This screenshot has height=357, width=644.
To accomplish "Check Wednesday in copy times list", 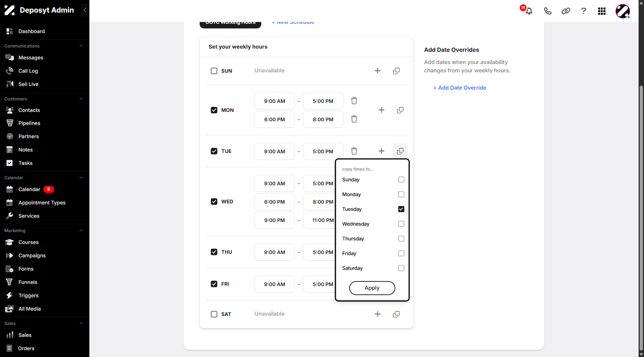I will pyautogui.click(x=401, y=224).
